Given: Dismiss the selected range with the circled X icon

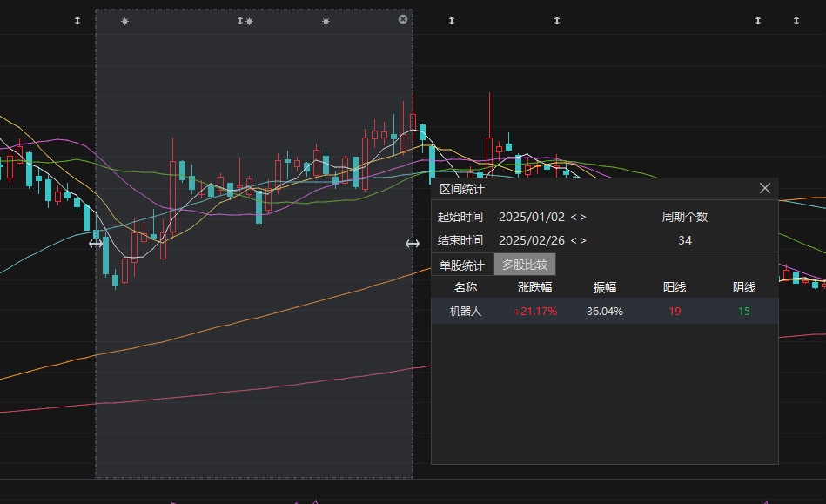Looking at the screenshot, I should pos(403,19).
